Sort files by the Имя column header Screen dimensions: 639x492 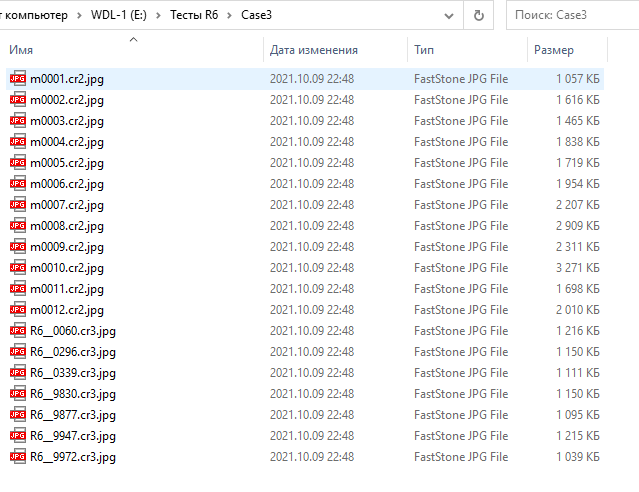22,50
